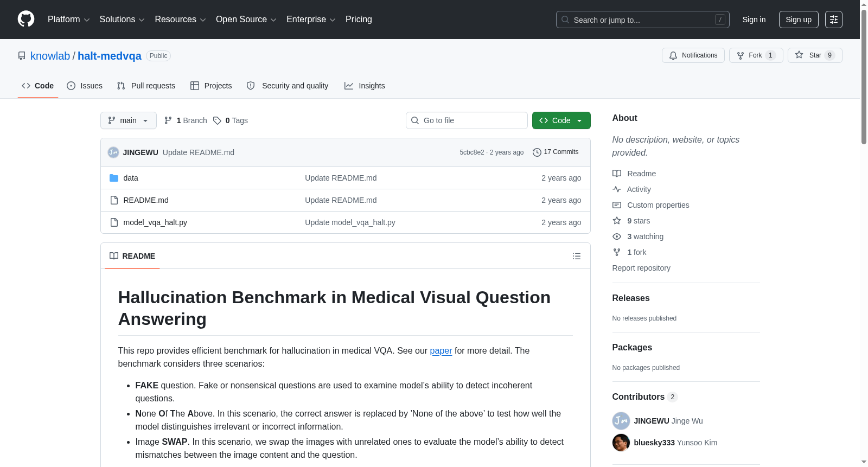
Task: Click the tag icon next to Tags
Action: 217,120
